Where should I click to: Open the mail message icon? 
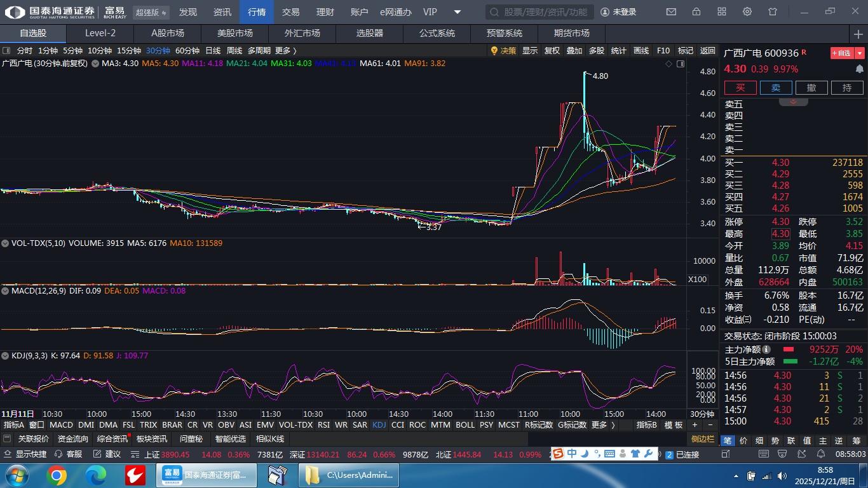click(671, 12)
